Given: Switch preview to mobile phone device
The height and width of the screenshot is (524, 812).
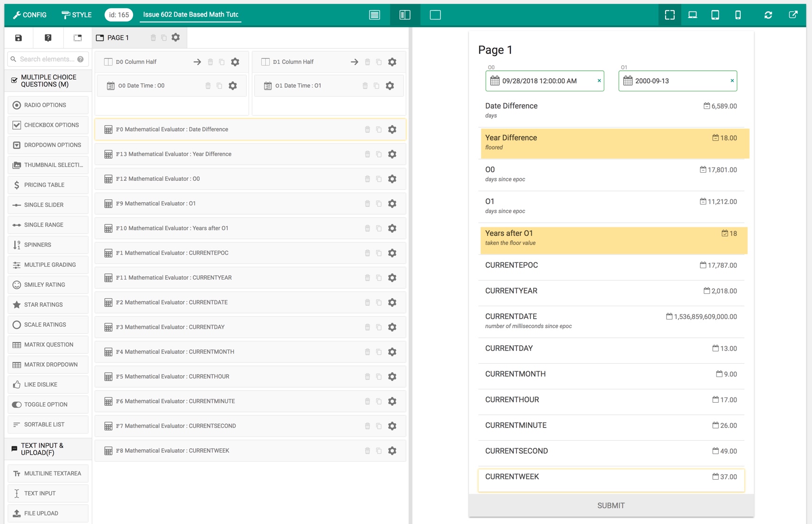Looking at the screenshot, I should click(738, 15).
